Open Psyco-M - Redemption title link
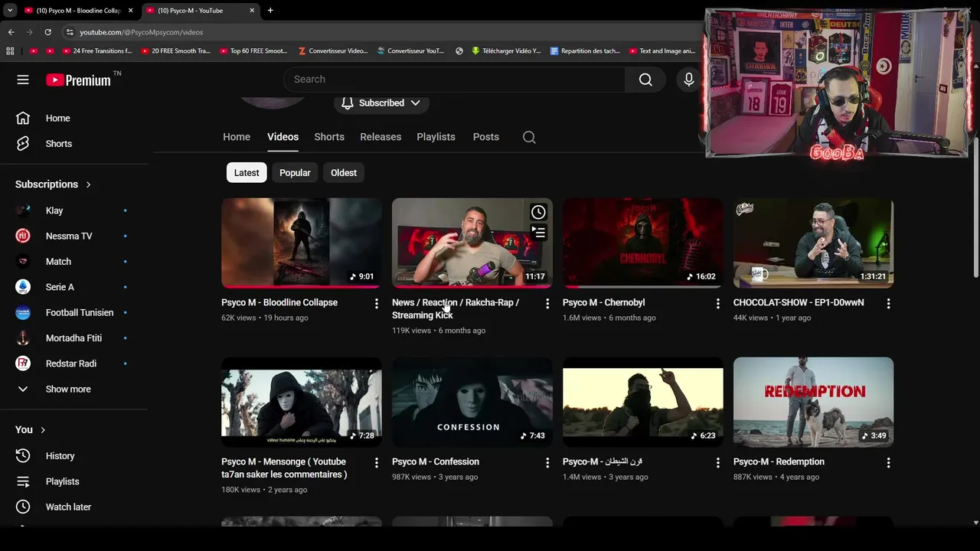The image size is (980, 551). (x=779, y=462)
